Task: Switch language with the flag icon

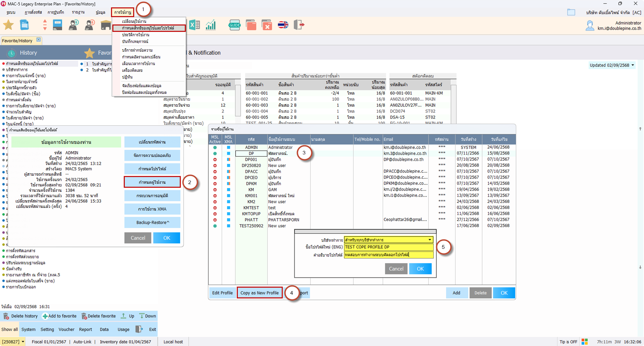Action: tap(283, 25)
